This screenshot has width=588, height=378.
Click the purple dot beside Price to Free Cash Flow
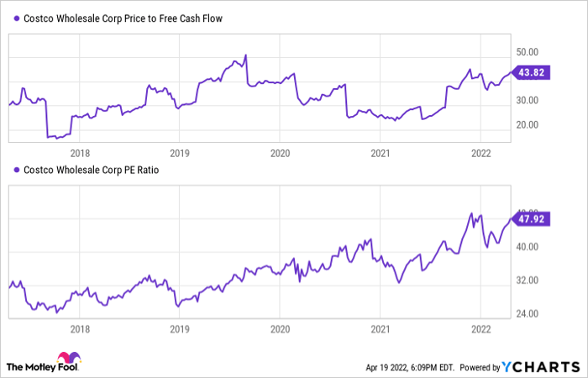point(18,18)
